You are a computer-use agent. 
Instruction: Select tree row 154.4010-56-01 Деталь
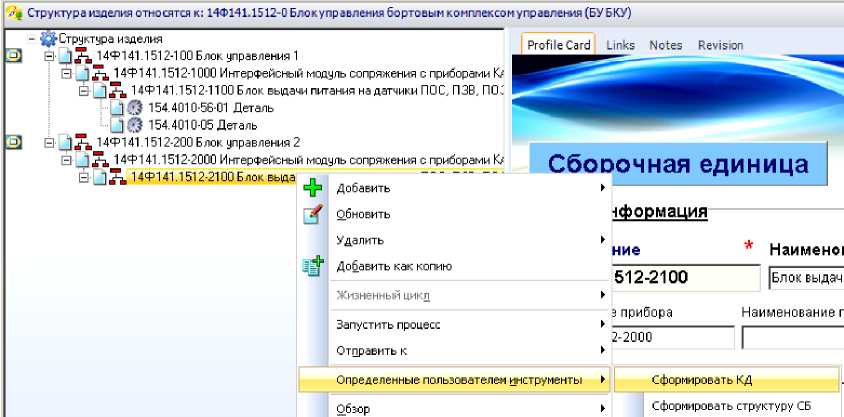point(210,108)
